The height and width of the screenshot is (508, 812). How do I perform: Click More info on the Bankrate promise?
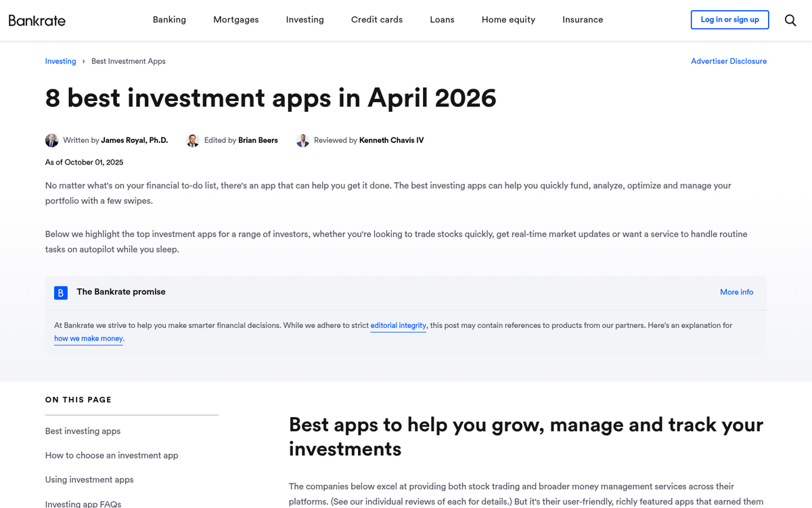tap(736, 292)
